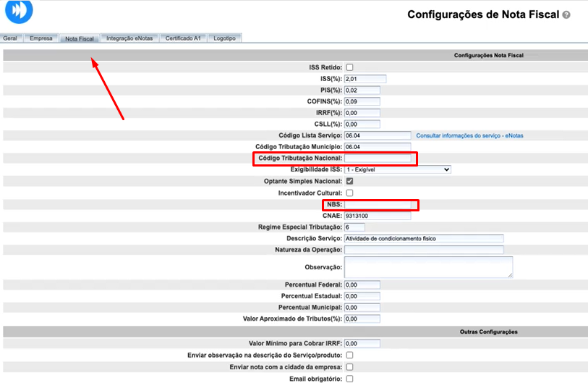Click the Código Tributação Nacional field
The image size is (588, 383).
377,158
